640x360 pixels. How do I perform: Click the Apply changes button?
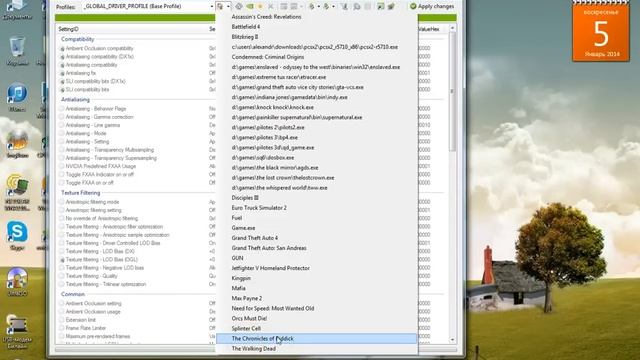432,6
